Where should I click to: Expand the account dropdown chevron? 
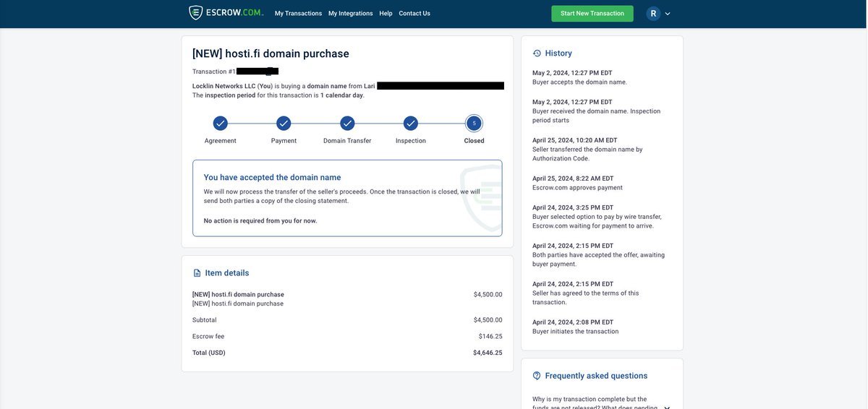click(x=668, y=14)
